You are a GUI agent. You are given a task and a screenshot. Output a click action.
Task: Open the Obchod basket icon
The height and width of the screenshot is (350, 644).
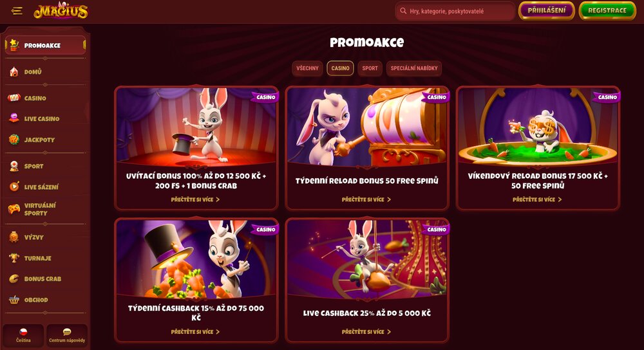pyautogui.click(x=14, y=300)
